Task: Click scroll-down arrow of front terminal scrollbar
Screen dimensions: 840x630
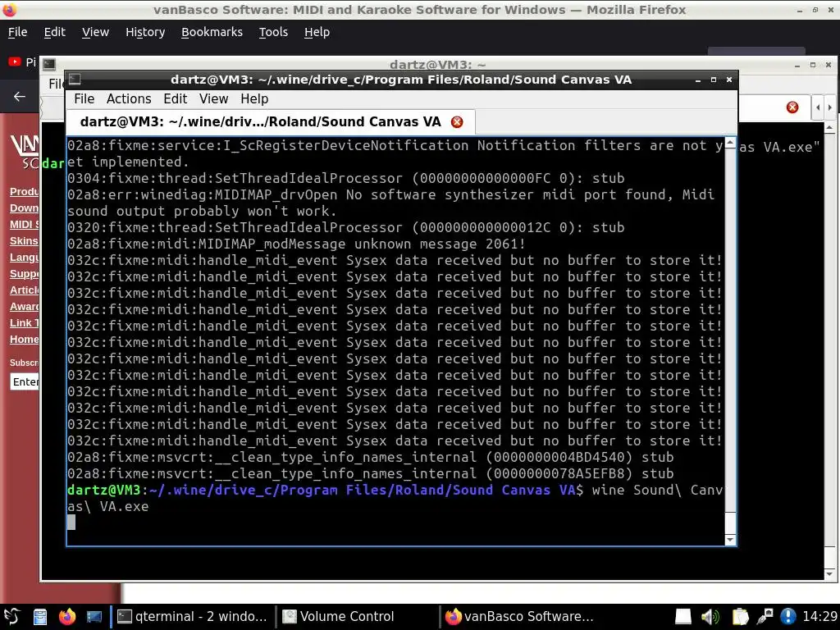Action: pyautogui.click(x=730, y=540)
